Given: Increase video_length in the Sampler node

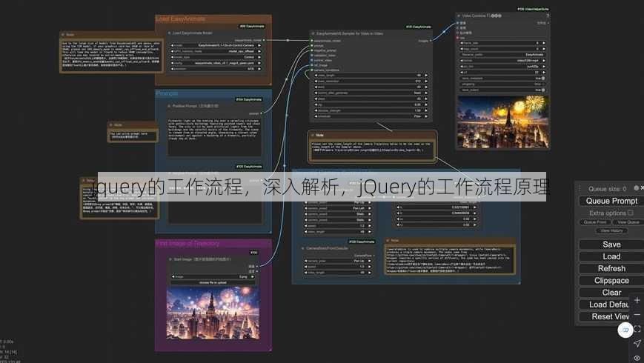Looking at the screenshot, I should 426,75.
